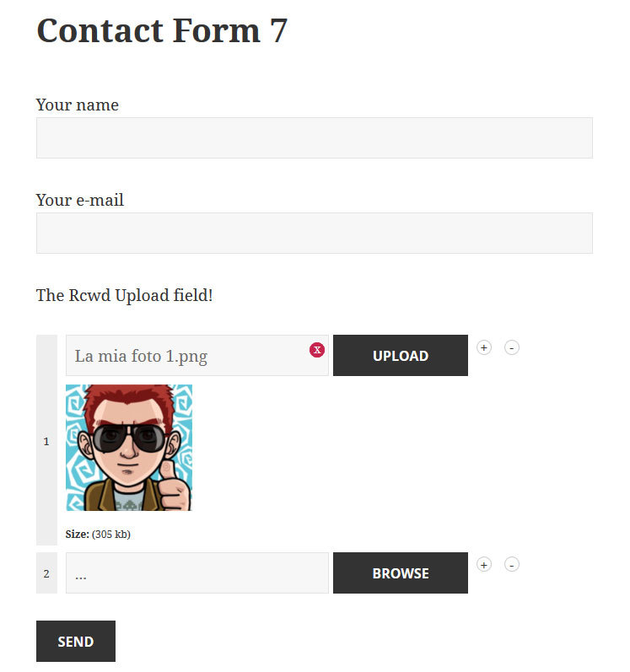This screenshot has width=630, height=672.
Task: Focus the Your e-mail text box
Action: [x=314, y=233]
